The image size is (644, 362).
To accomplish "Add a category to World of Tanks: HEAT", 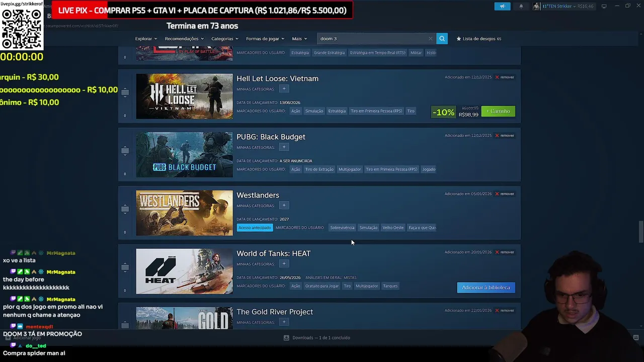I will (x=284, y=264).
